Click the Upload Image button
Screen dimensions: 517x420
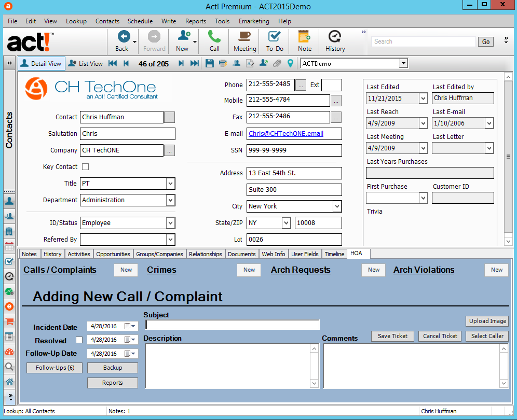[x=487, y=321]
